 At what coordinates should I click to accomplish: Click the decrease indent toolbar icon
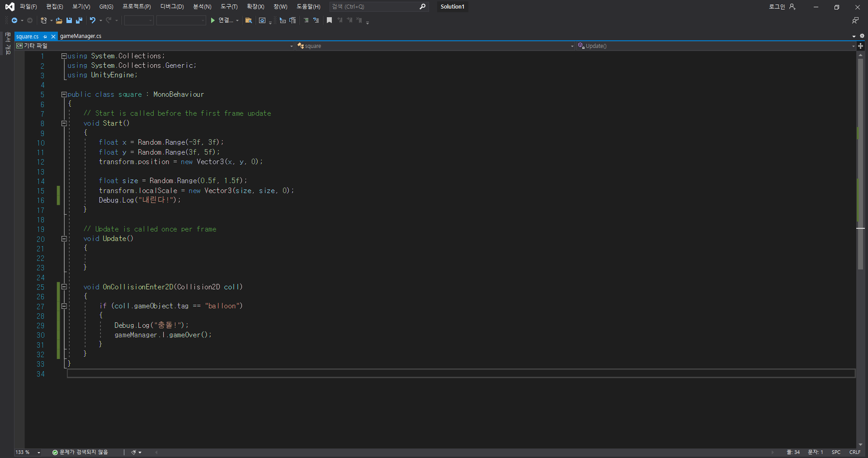click(283, 20)
